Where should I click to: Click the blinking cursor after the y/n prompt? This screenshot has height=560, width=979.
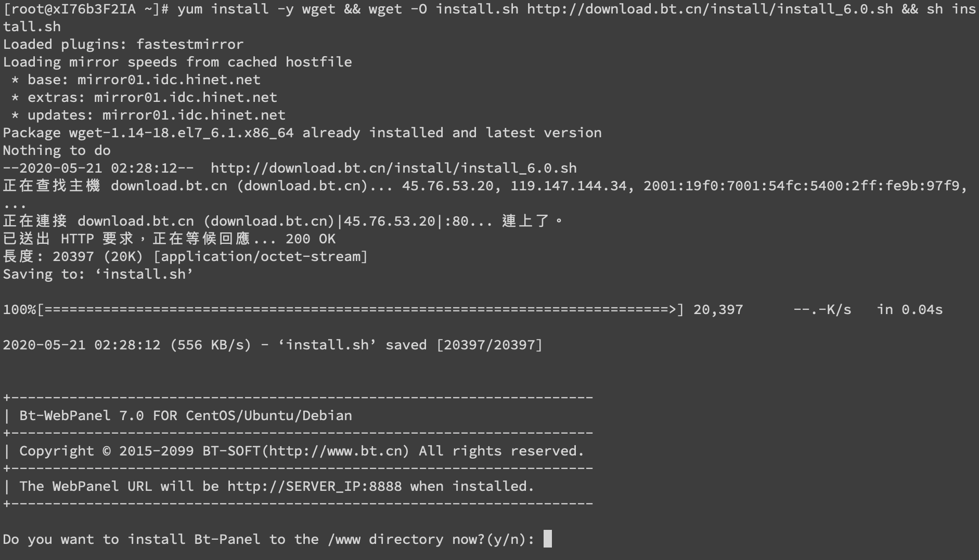click(x=547, y=539)
